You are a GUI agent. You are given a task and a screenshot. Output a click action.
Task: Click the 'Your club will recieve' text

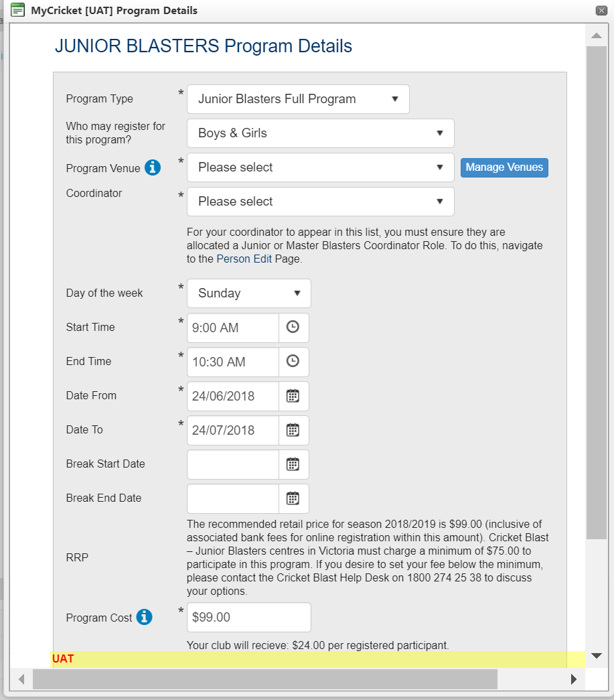tap(317, 646)
